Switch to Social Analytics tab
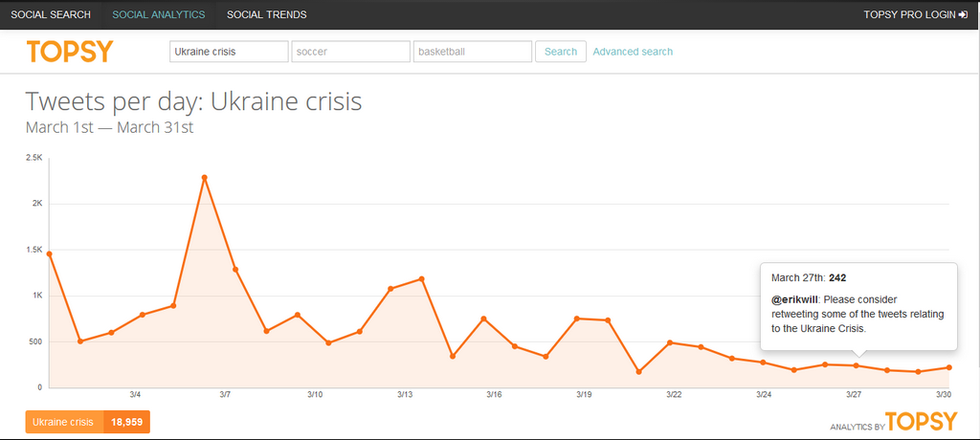Viewport: 980px width, 440px height. [159, 14]
